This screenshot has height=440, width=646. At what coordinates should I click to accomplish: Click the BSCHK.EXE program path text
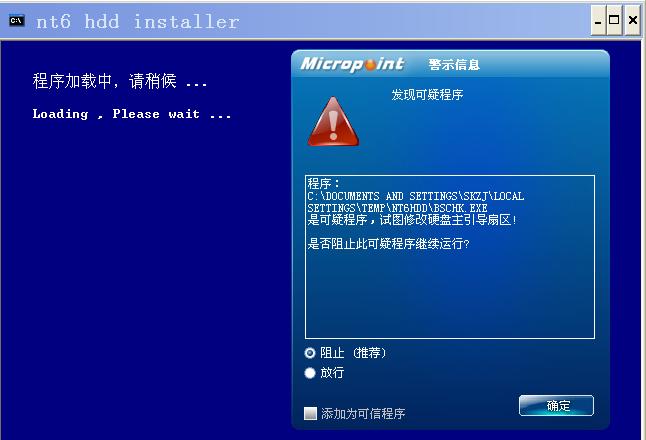click(415, 202)
